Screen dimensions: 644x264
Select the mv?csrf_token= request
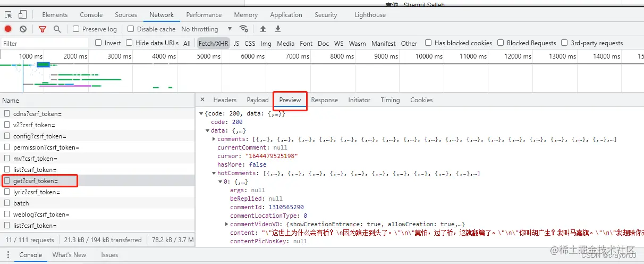(97, 159)
